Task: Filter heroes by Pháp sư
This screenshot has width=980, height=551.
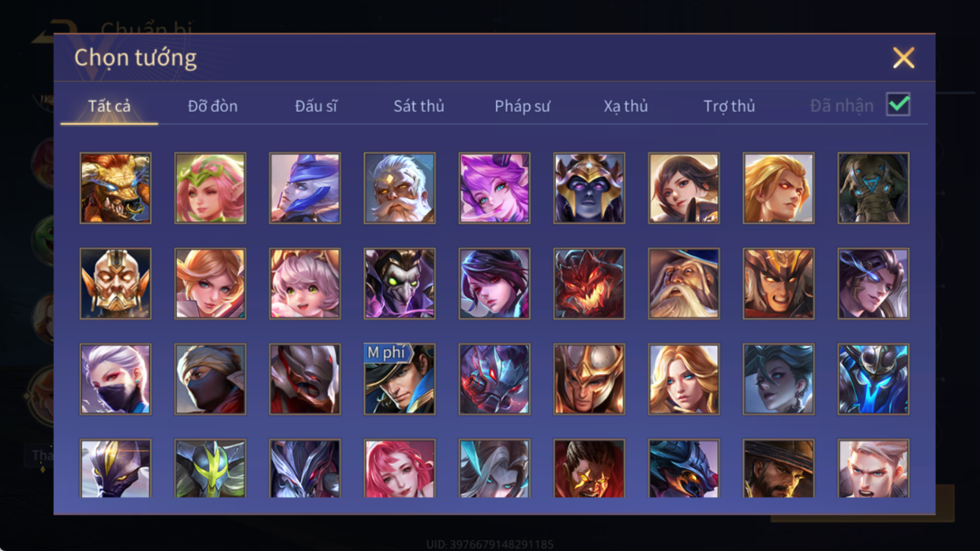Action: tap(523, 106)
